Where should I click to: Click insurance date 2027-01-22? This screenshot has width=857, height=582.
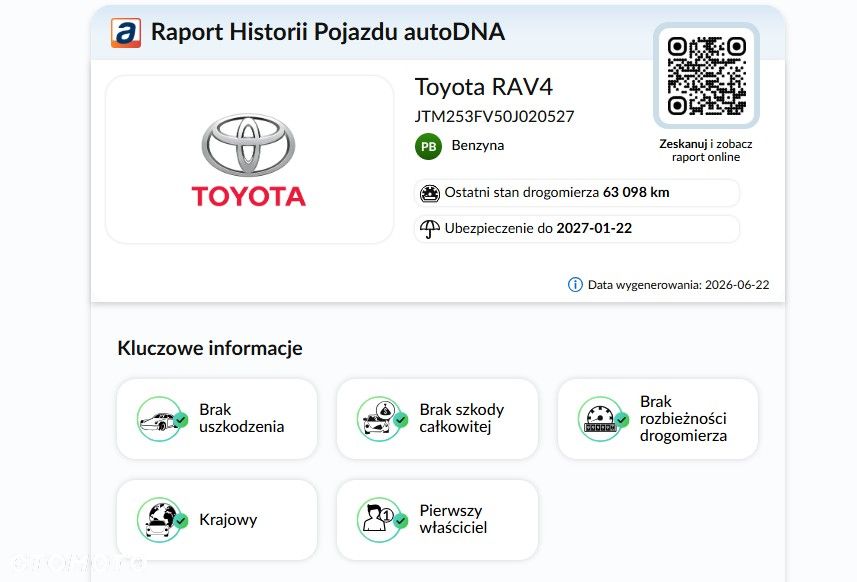click(x=594, y=228)
